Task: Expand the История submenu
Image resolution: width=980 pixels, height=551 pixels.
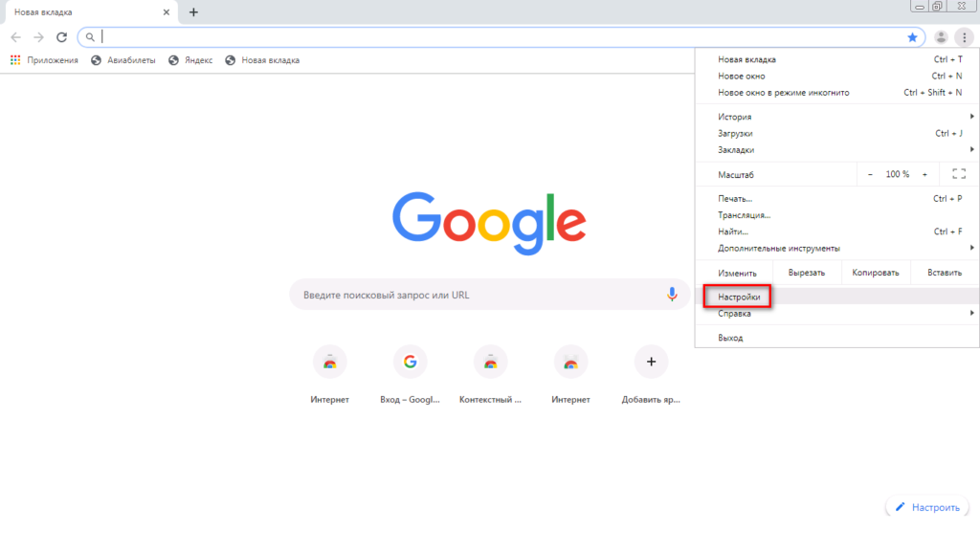Action: pos(837,117)
